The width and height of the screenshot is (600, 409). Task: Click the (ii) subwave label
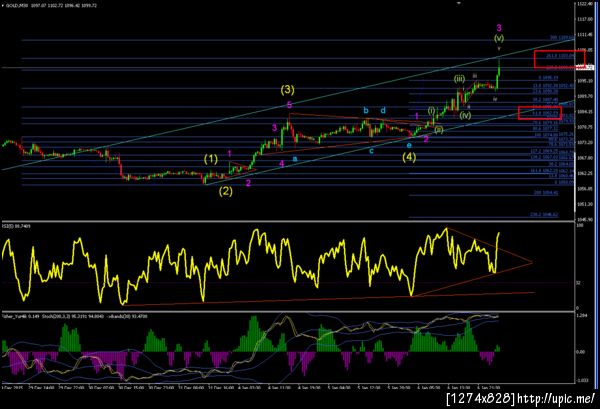pos(439,130)
